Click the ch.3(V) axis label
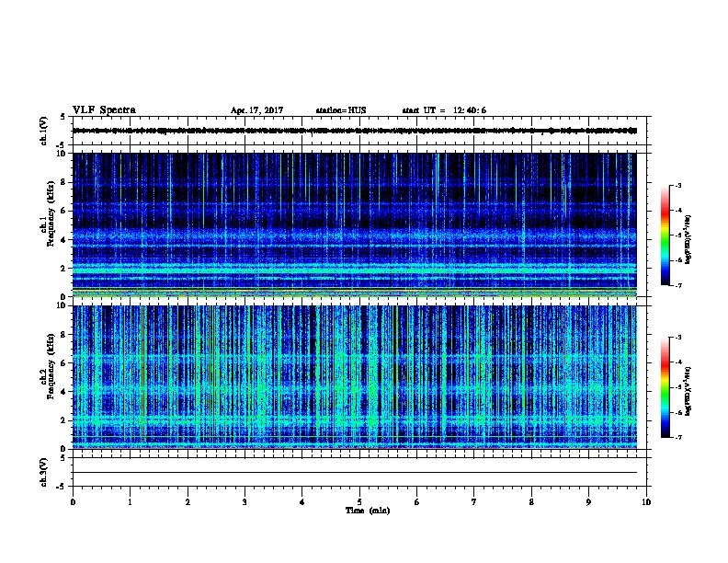The height and width of the screenshot is (563, 728). click(44, 472)
